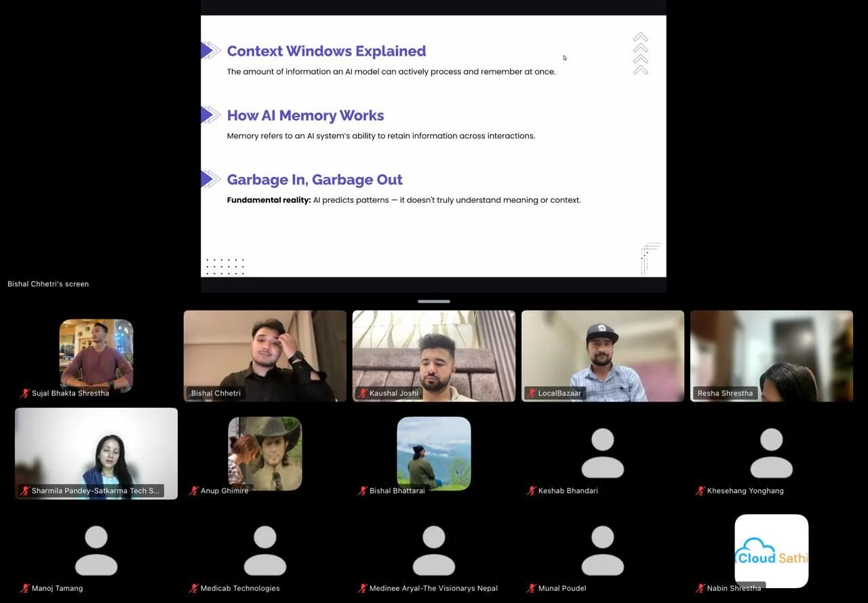Viewport: 868px width, 603px height.
Task: Click muted mic icon next to Sujal Bhakta Shrestha
Action: [25, 393]
